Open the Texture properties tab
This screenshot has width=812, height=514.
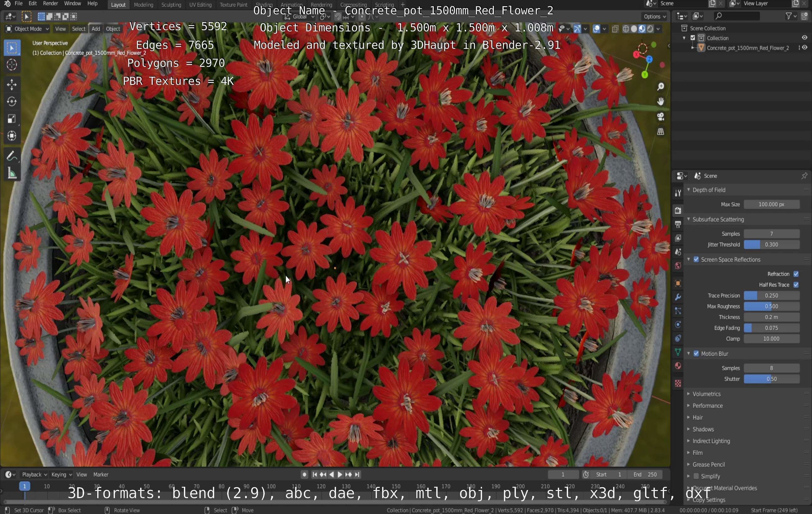678,384
